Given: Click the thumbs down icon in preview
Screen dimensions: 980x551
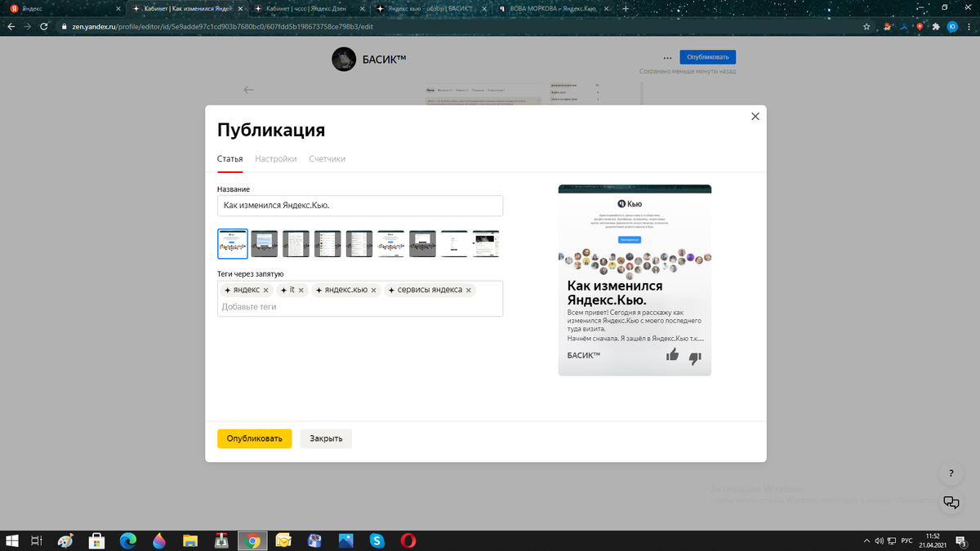Looking at the screenshot, I should (695, 358).
